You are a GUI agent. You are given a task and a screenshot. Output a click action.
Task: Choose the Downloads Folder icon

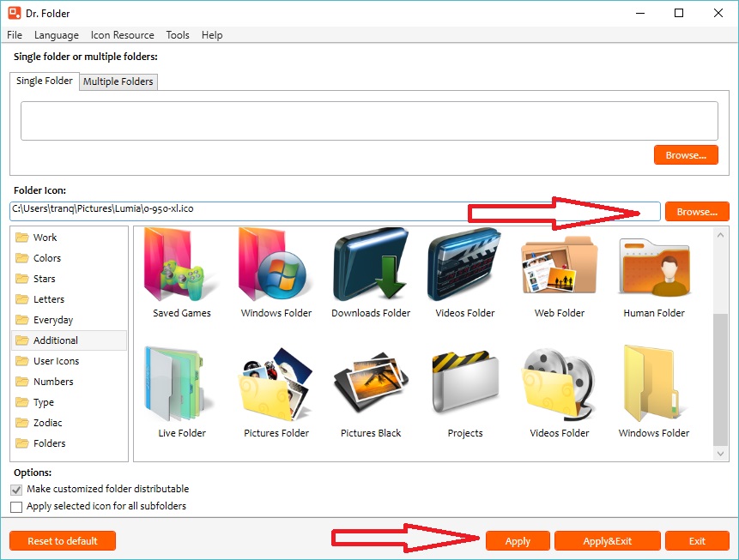pyautogui.click(x=370, y=266)
